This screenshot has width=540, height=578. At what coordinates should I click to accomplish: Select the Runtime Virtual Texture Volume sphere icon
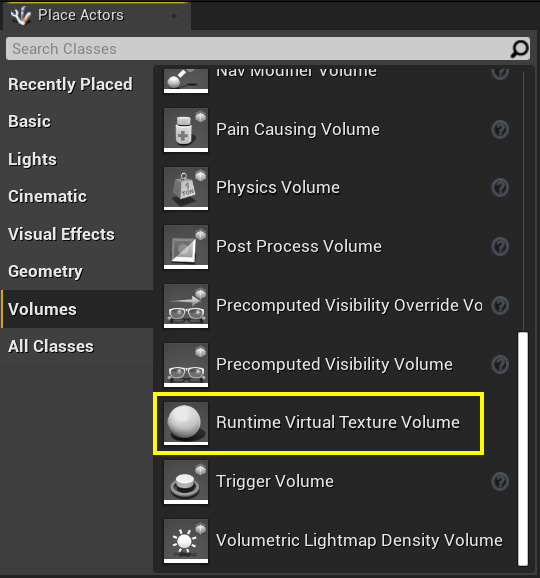point(186,423)
